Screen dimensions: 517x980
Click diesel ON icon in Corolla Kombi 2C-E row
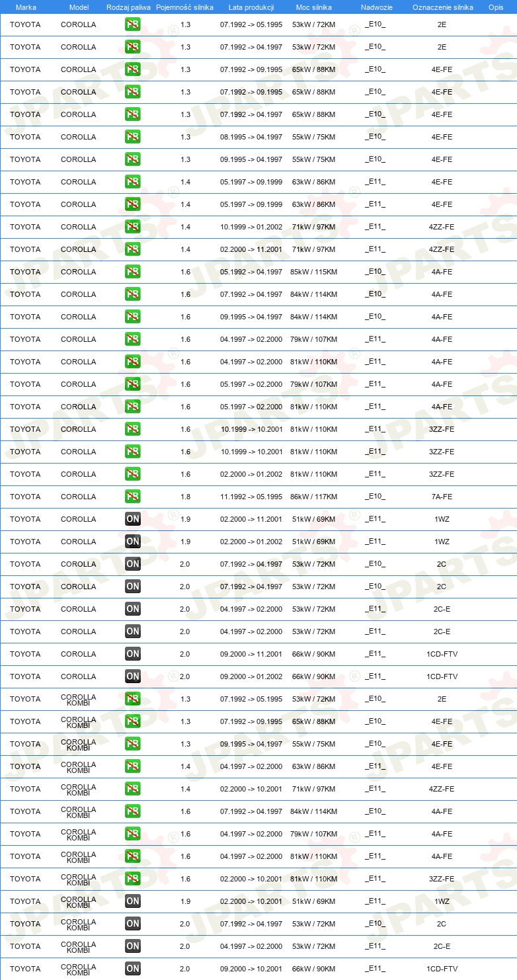click(x=133, y=946)
